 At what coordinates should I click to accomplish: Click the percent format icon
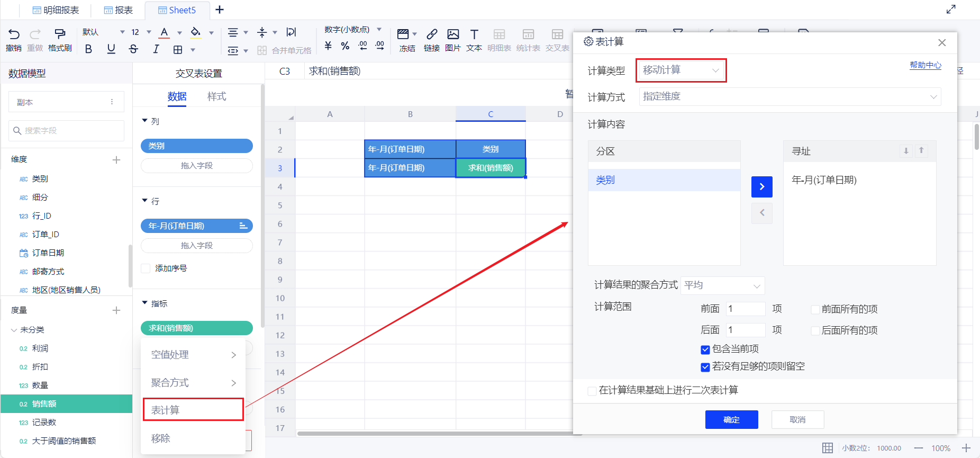[x=345, y=46]
